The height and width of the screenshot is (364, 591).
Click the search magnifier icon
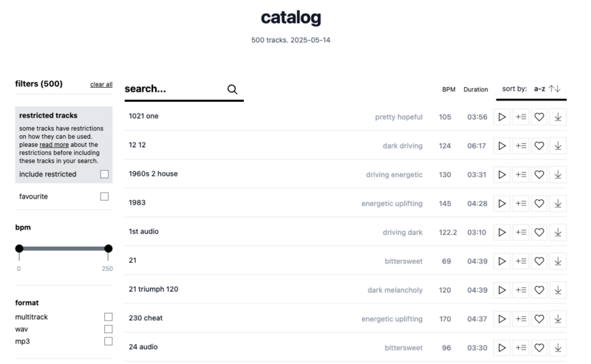pos(232,89)
